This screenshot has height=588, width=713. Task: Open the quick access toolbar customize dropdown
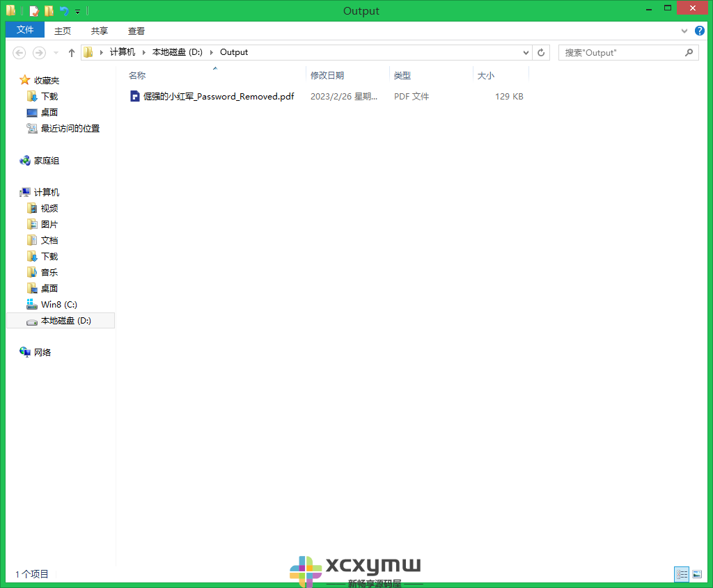[77, 10]
